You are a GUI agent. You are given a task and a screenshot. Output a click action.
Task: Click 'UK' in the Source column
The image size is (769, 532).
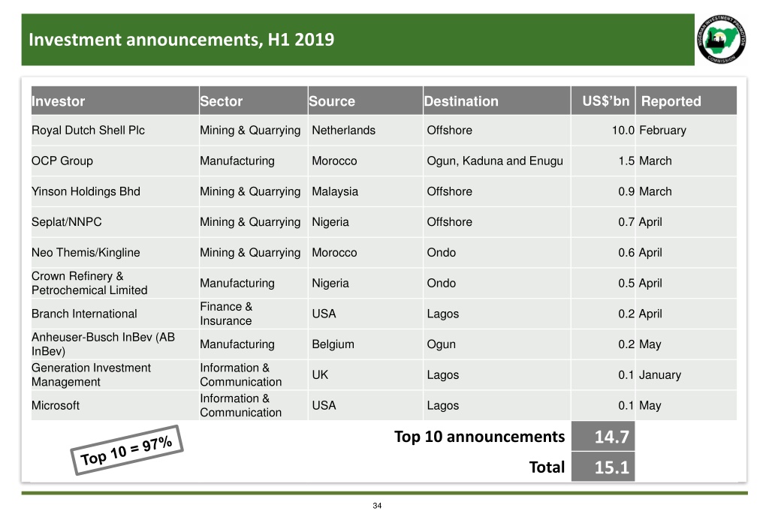pos(320,374)
